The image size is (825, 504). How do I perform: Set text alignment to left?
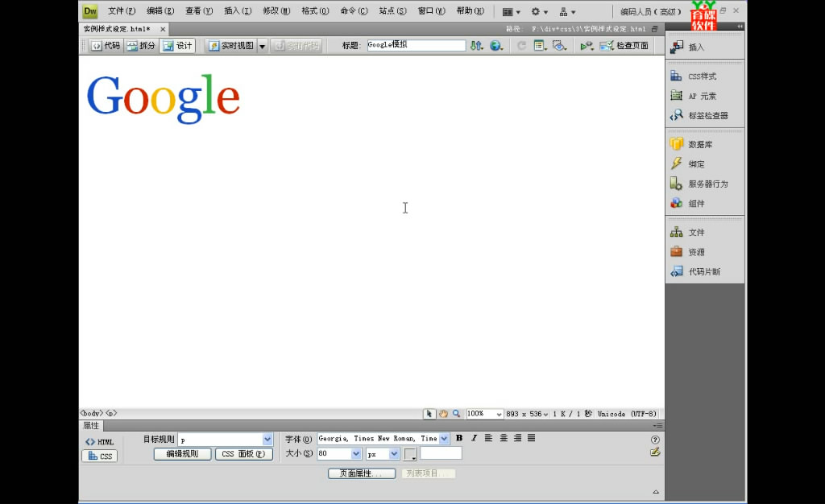pyautogui.click(x=489, y=438)
